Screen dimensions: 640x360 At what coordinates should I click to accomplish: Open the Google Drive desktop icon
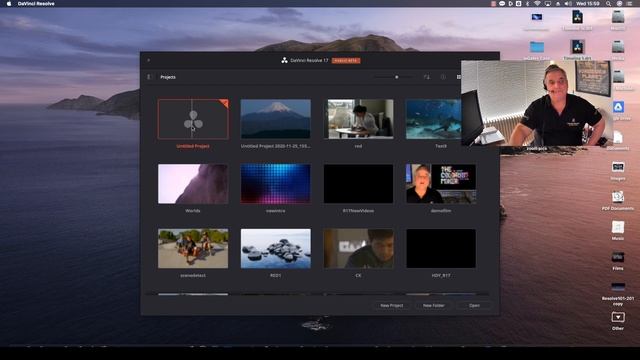pyautogui.click(x=618, y=107)
